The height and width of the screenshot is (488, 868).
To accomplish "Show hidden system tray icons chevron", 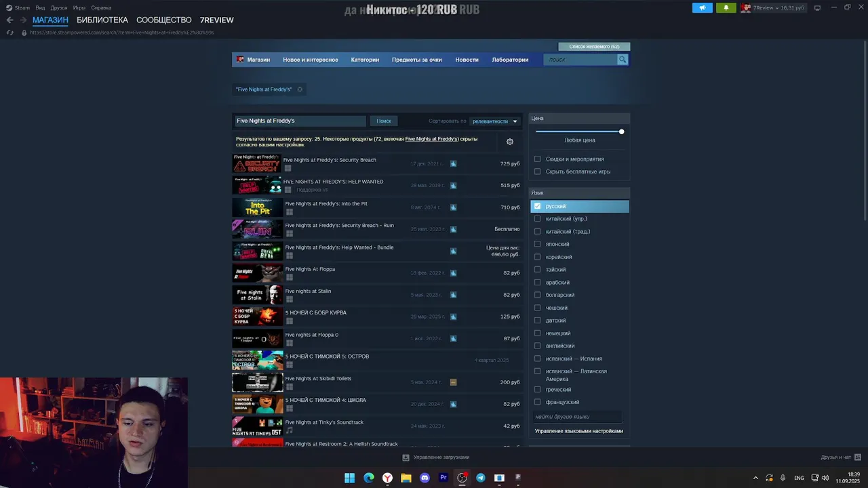I will click(x=755, y=478).
